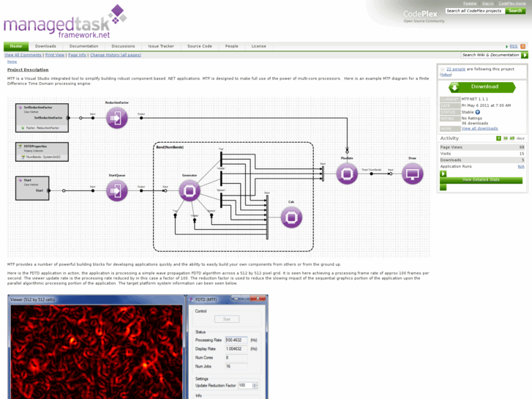Click Search Wiki & Documentation field
The height and width of the screenshot is (399, 532).
point(490,55)
